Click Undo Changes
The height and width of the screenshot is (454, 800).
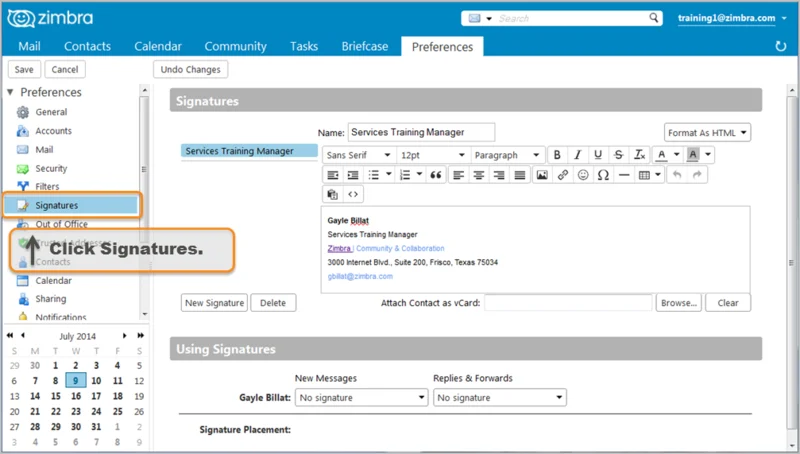point(190,69)
